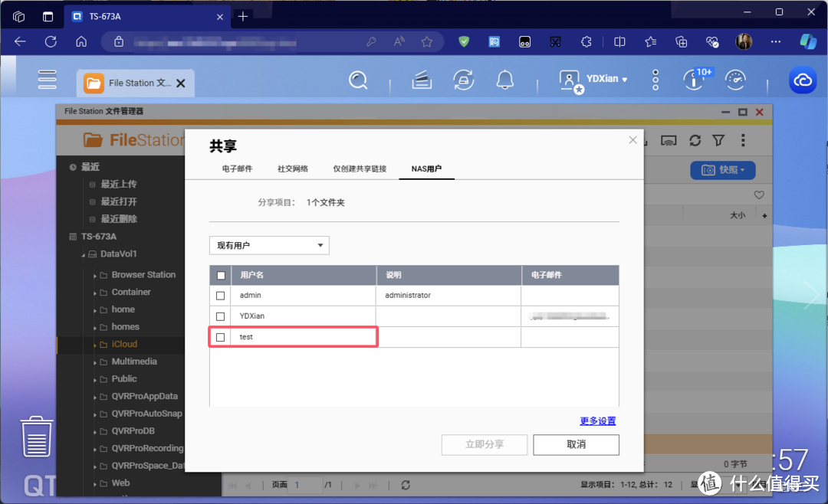Switch to the 社交网络 tab
The height and width of the screenshot is (504, 828).
point(292,169)
